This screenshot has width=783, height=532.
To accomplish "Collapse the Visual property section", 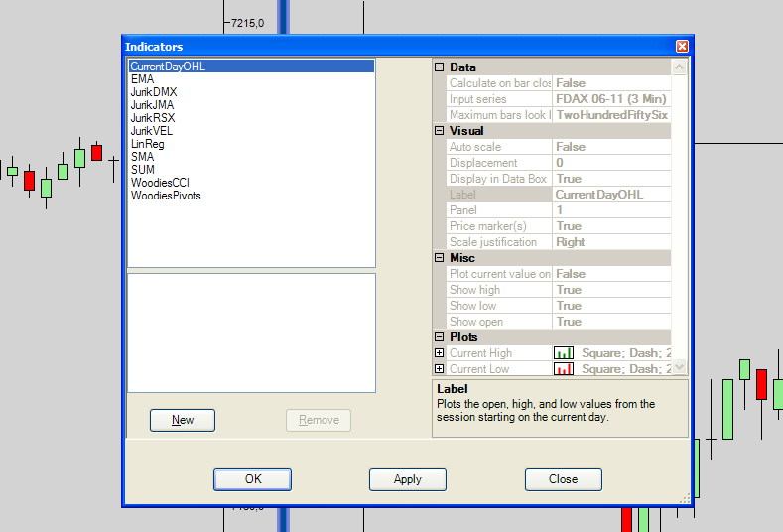I will (439, 130).
